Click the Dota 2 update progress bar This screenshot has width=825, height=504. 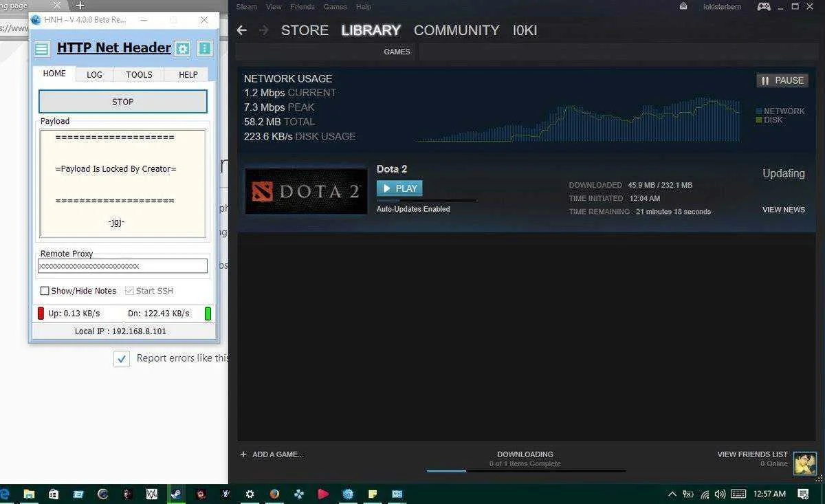[426, 201]
